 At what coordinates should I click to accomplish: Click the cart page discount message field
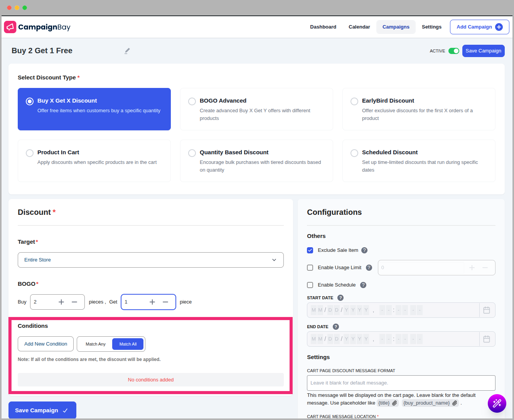(401, 383)
